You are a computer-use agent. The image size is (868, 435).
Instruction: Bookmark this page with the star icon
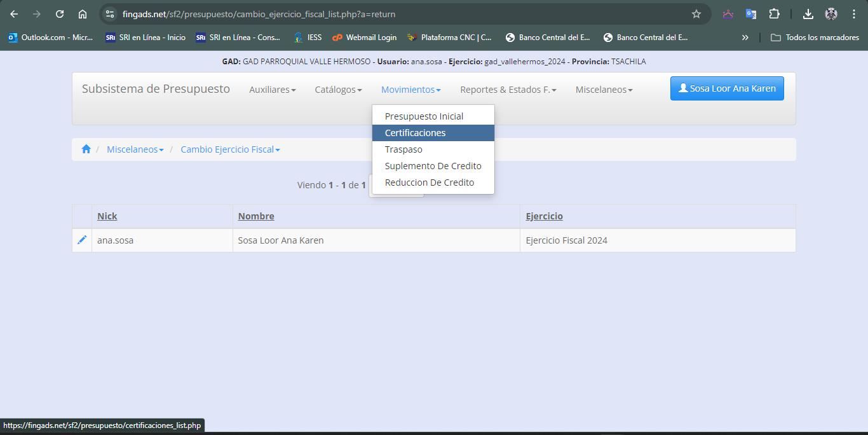696,14
